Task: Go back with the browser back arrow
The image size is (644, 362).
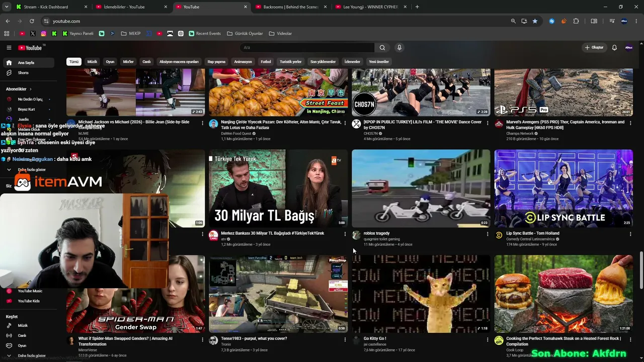Action: point(8,21)
